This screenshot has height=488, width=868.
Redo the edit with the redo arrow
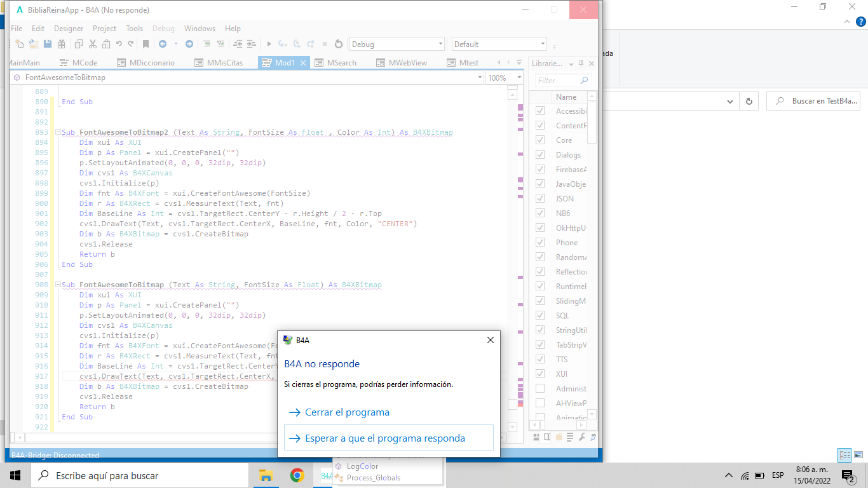[x=130, y=44]
